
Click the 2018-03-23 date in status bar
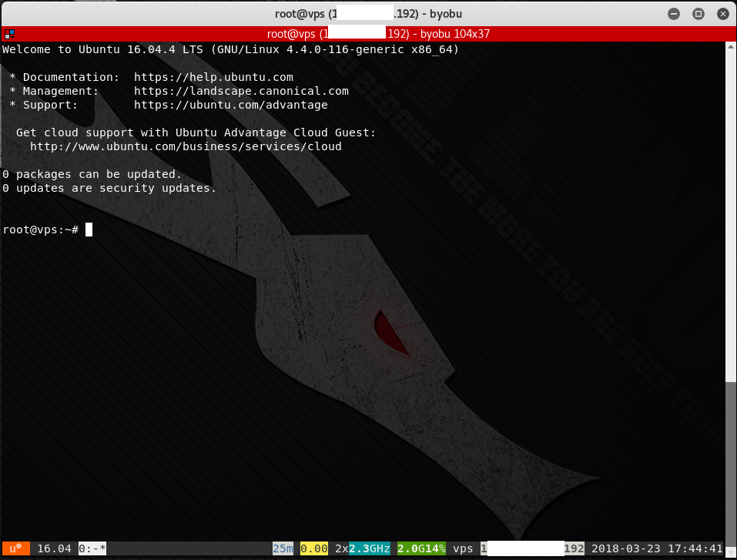[x=625, y=548]
